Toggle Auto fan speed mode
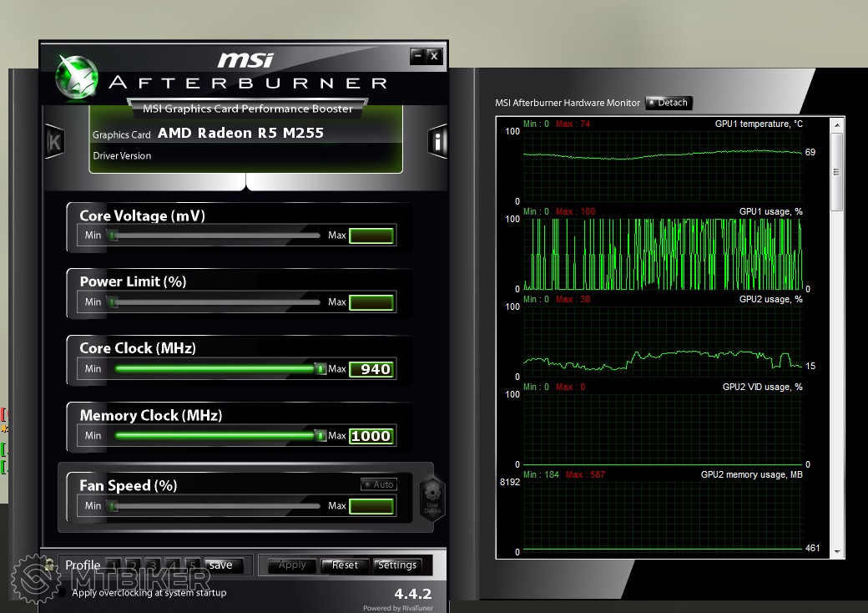This screenshot has width=868, height=613. coord(378,484)
